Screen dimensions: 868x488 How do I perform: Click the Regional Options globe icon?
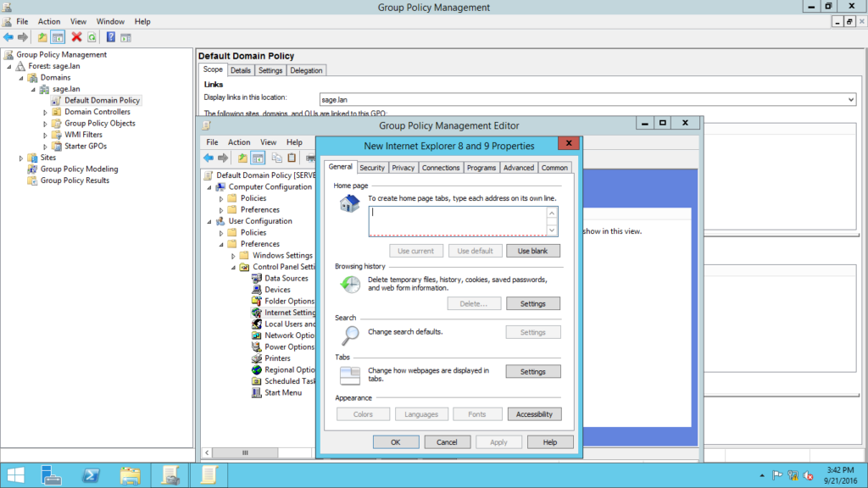click(258, 369)
